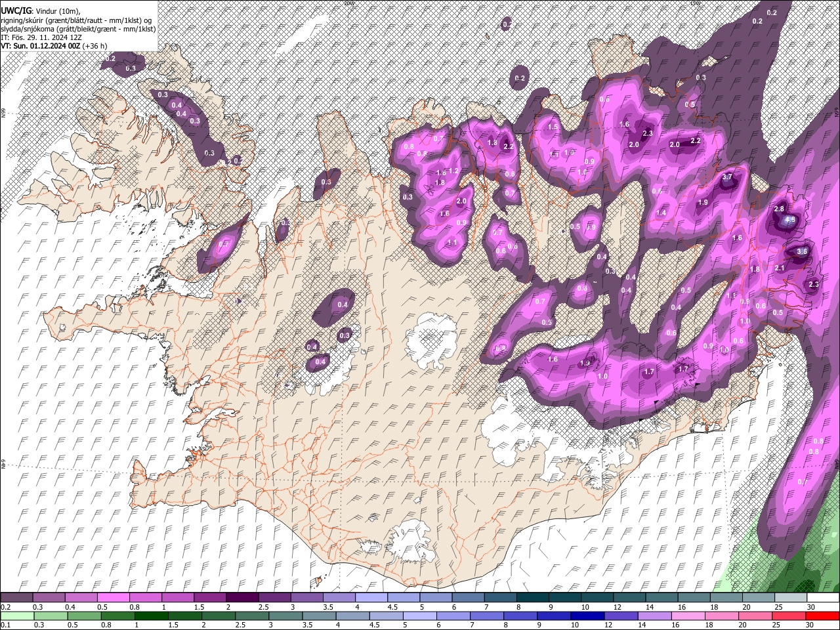Pick the 25 swatch on the lower rain scale
Screen dimensions: 840x630
tap(789, 616)
